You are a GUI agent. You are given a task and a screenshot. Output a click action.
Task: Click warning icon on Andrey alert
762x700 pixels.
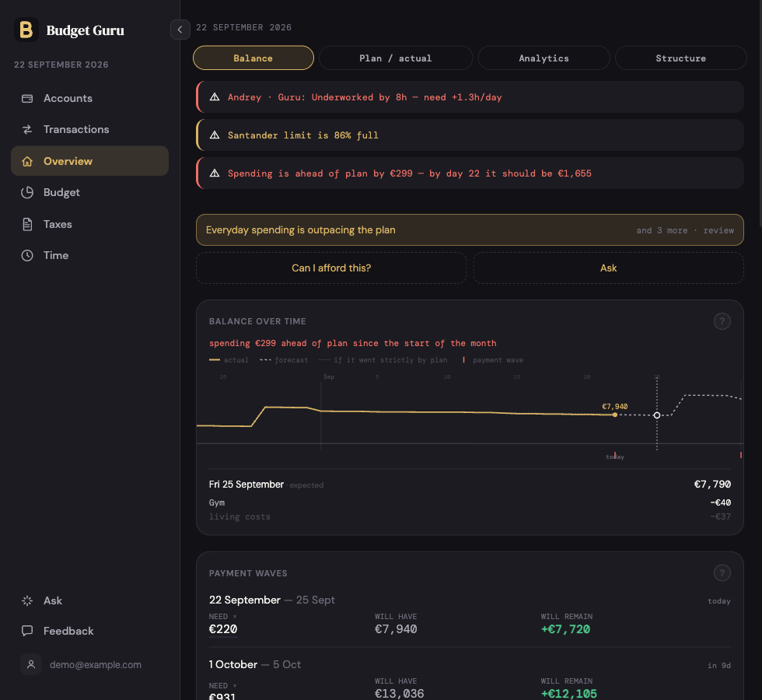click(215, 96)
